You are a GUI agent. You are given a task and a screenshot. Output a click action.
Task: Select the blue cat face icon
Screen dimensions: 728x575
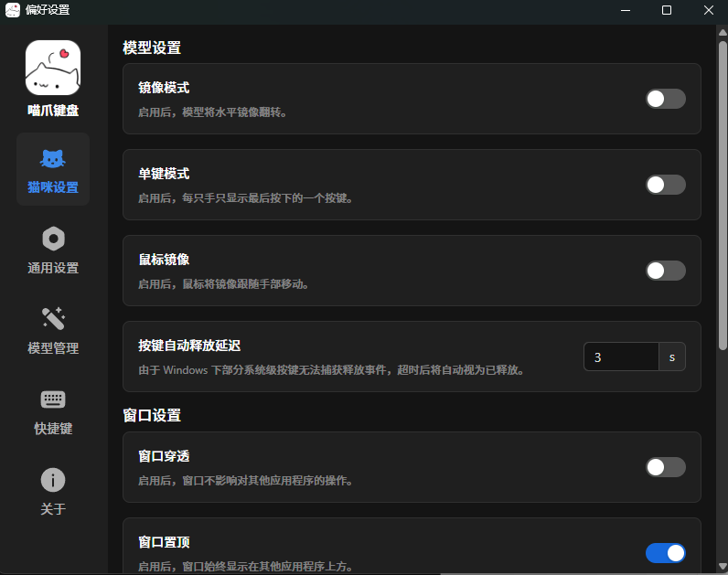click(x=53, y=159)
